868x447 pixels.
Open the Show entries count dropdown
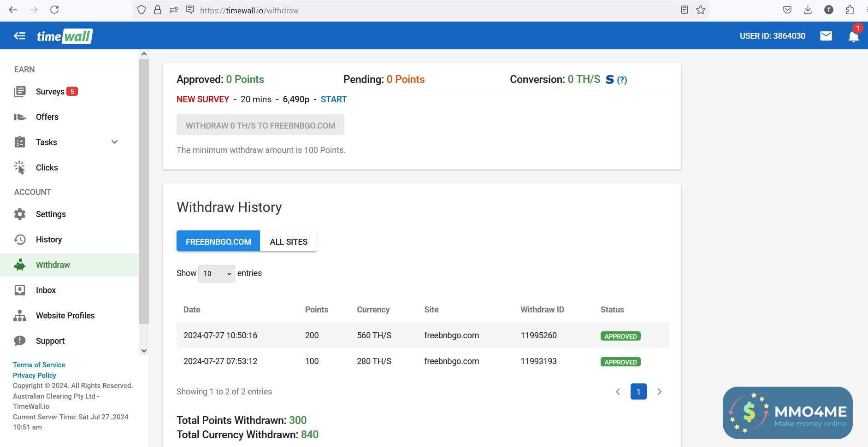click(x=216, y=274)
